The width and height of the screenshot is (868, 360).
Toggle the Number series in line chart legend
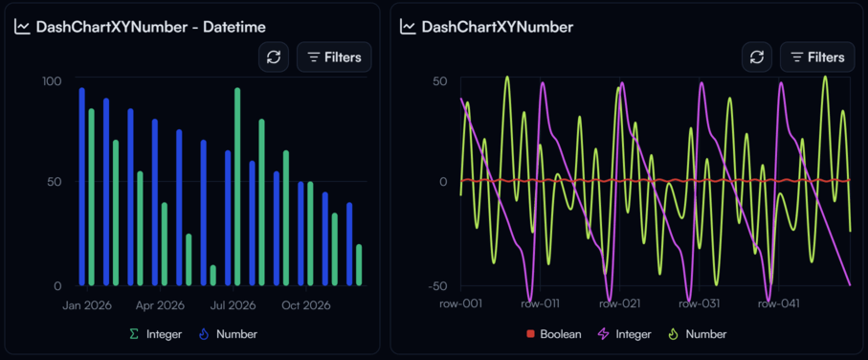697,334
